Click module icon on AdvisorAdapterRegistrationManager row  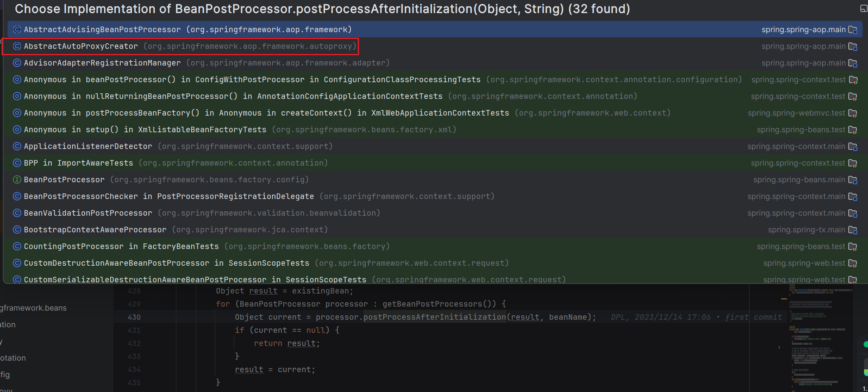pyautogui.click(x=853, y=63)
